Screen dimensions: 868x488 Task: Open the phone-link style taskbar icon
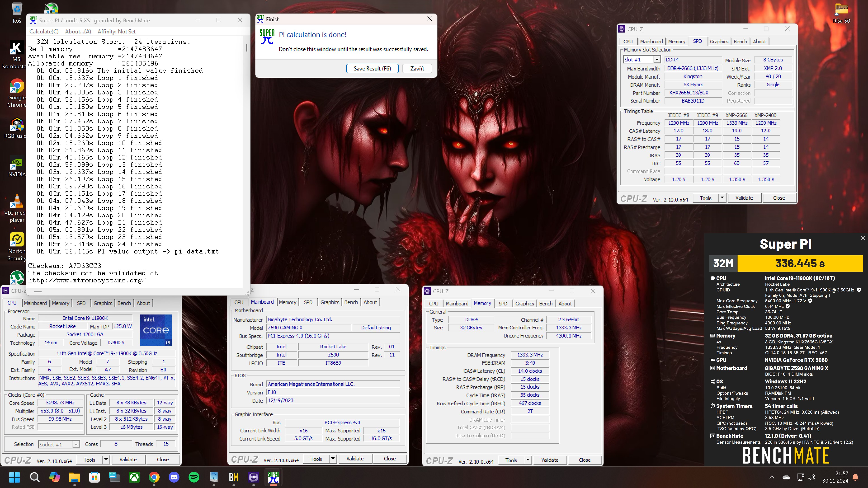(x=214, y=477)
